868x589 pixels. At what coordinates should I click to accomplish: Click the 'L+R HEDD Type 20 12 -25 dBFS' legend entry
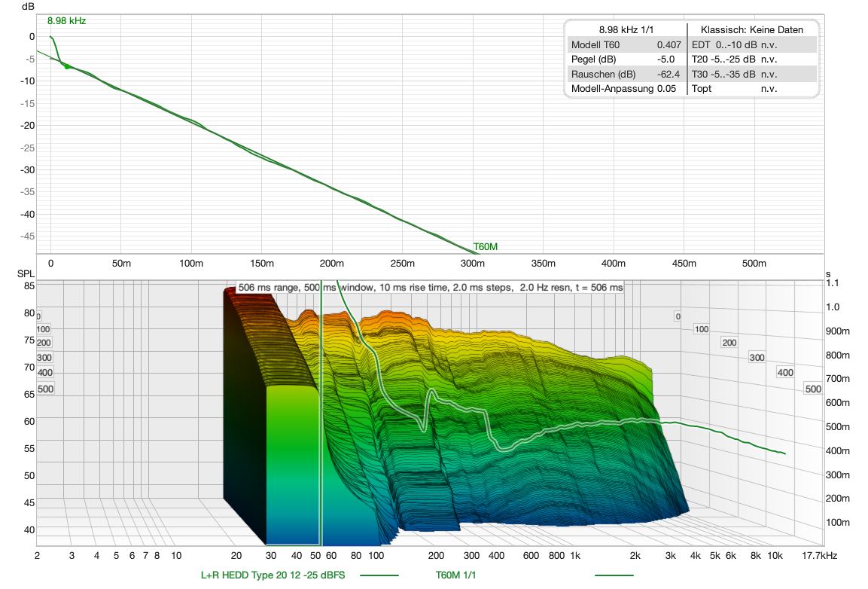tap(273, 575)
